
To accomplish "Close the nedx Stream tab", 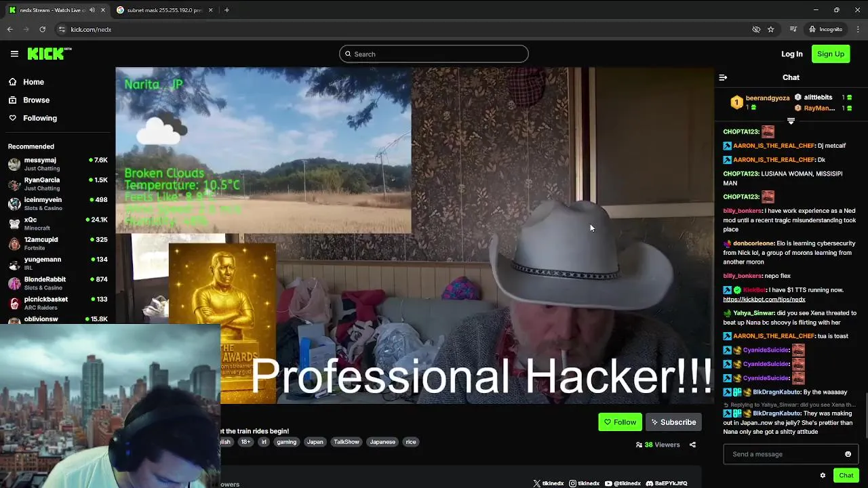I will 103,10.
